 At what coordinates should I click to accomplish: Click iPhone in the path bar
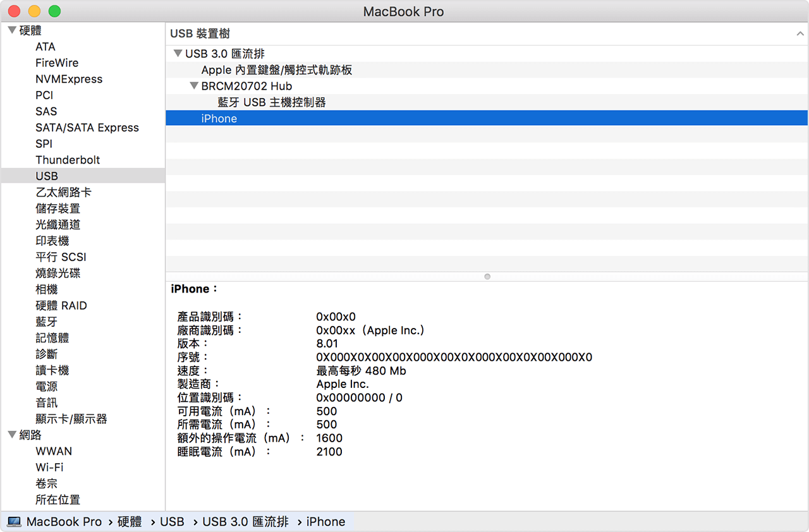click(x=325, y=522)
